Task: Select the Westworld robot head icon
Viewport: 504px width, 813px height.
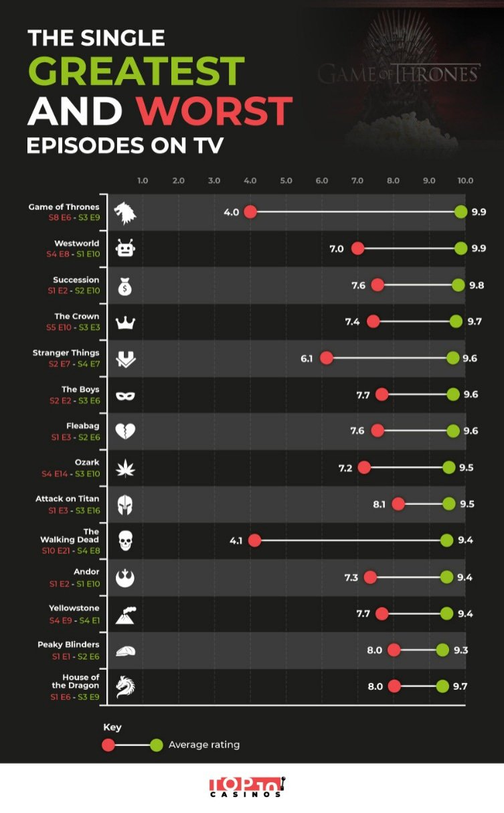Action: pos(125,249)
